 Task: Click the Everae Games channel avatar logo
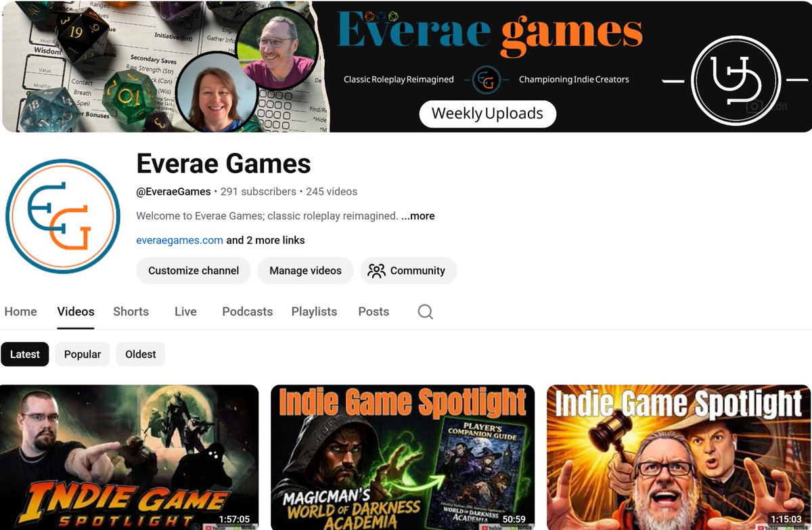pos(63,216)
